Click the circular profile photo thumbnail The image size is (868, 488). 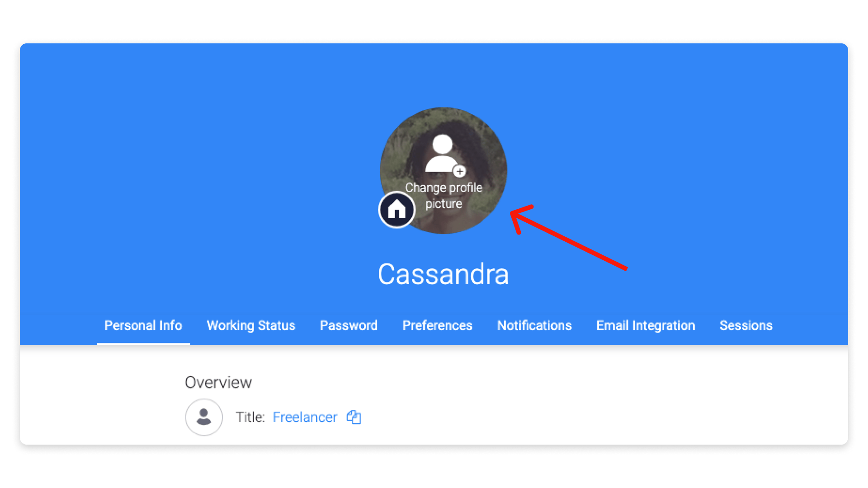pos(443,171)
